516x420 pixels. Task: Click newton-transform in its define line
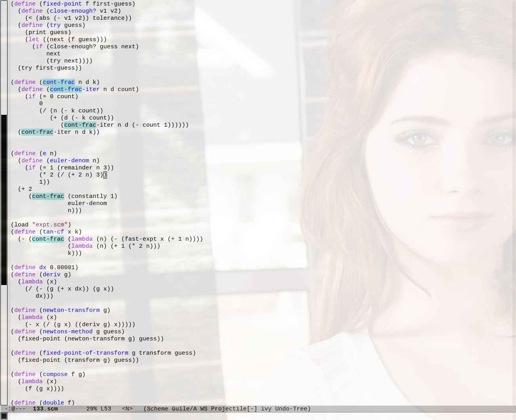71,310
